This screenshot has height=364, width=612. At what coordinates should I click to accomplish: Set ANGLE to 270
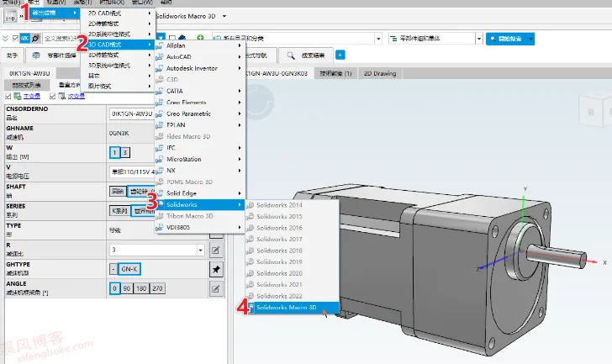[157, 288]
